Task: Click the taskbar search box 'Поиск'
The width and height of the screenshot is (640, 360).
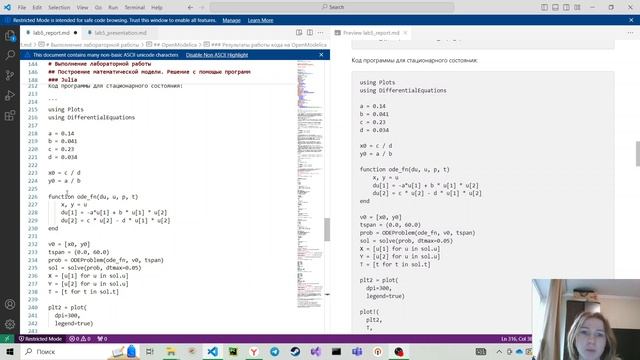Action: [62, 351]
